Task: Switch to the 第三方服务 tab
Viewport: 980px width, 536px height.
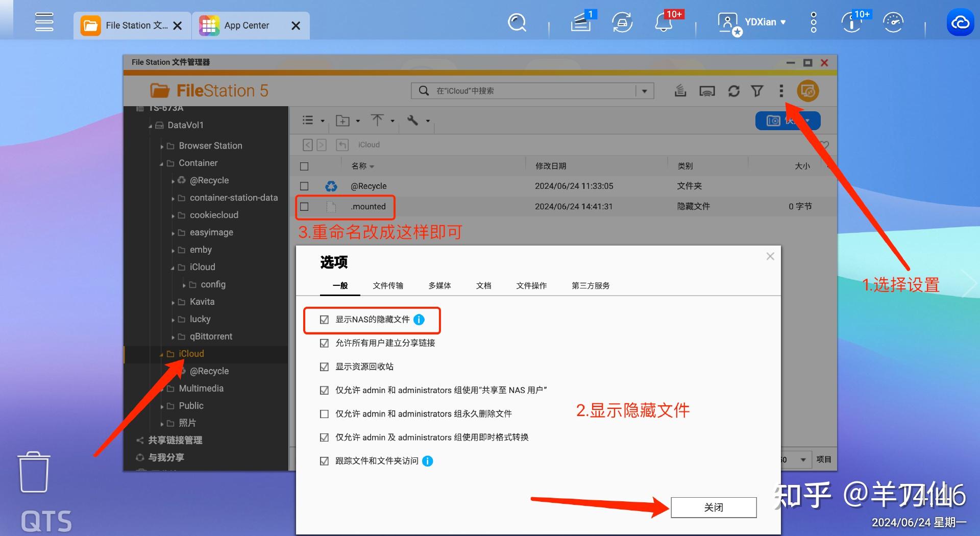Action: [x=591, y=286]
